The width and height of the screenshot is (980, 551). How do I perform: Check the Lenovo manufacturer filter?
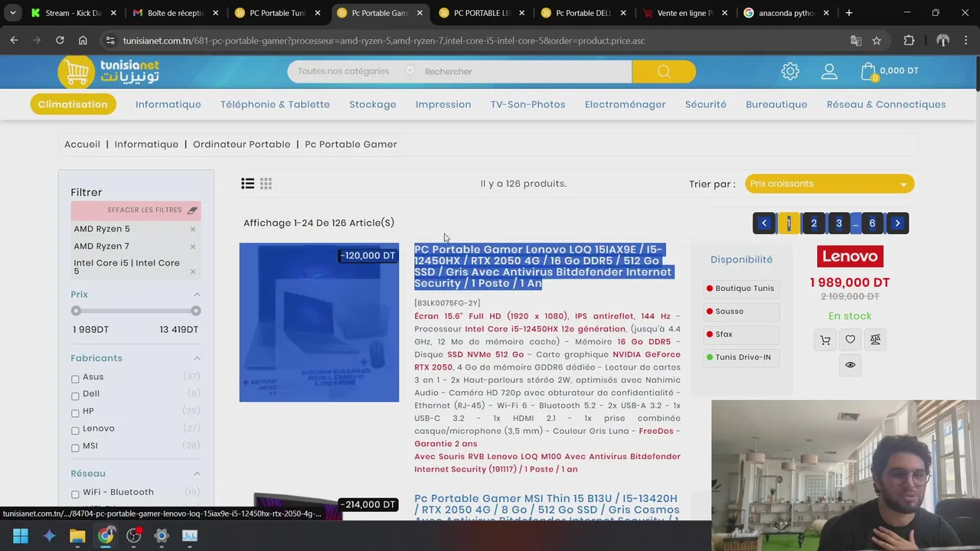75,430
